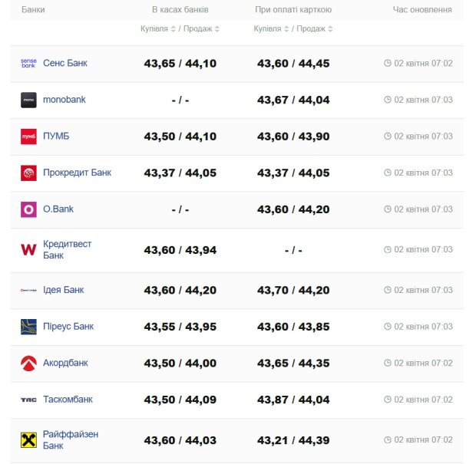Click the Прокредит Банк logo icon

28,173
